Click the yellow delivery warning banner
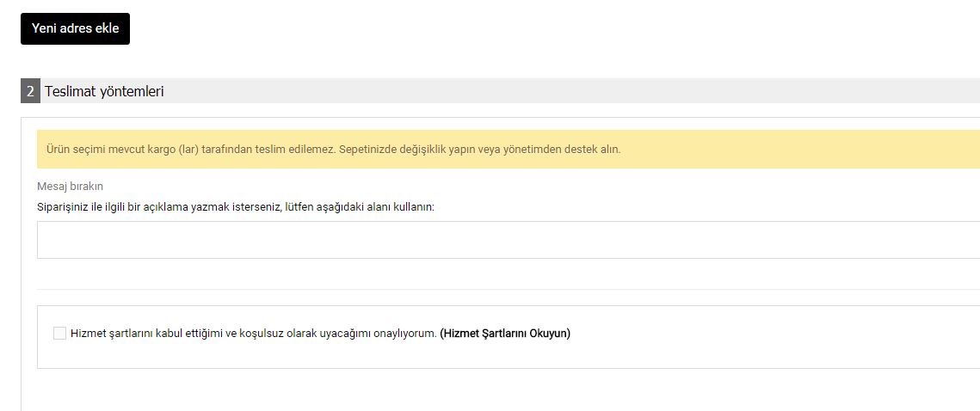Viewport: 980px width, 411px height. pyautogui.click(x=508, y=150)
